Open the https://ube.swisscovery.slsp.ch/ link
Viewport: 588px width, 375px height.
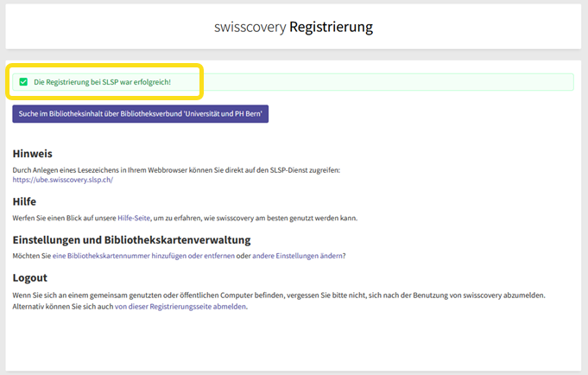click(62, 180)
